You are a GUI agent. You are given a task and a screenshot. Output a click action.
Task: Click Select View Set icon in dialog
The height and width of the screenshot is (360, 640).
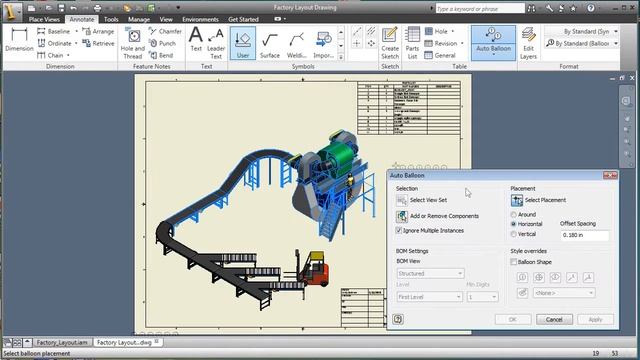[x=402, y=200]
